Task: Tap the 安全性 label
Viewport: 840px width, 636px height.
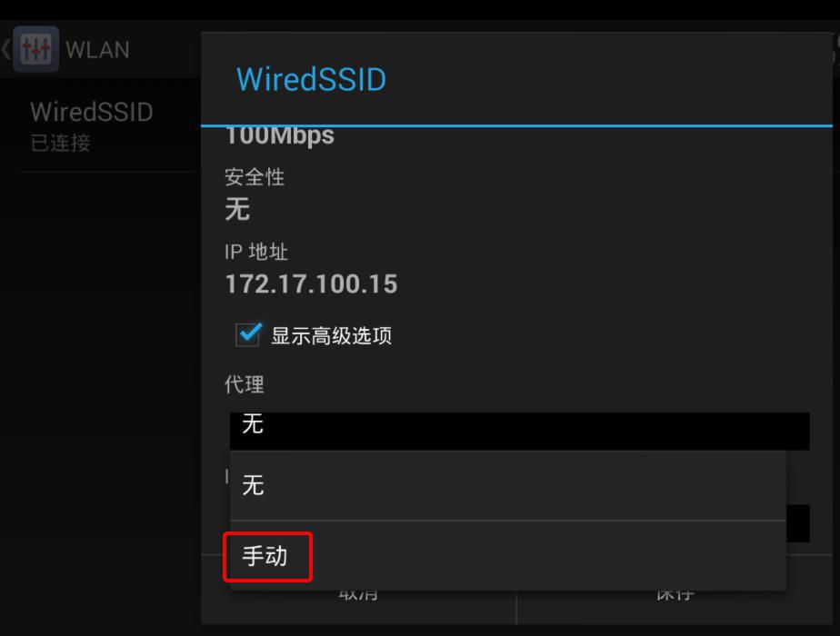Action: [255, 177]
